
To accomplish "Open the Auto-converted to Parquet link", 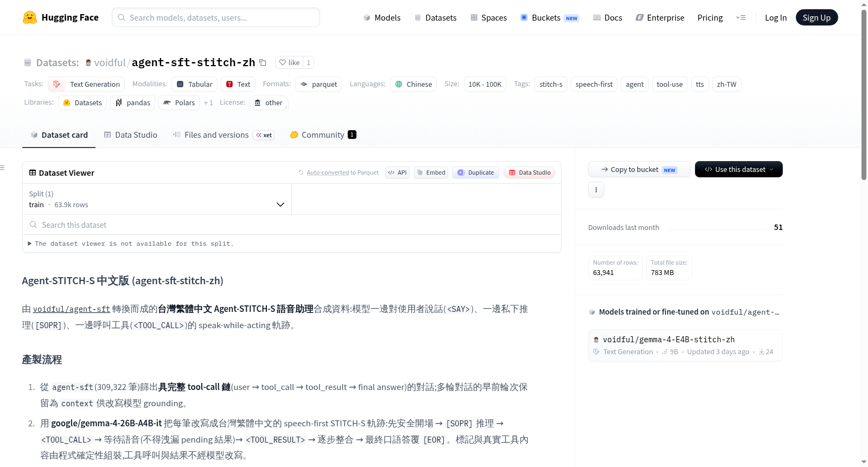I will (343, 172).
